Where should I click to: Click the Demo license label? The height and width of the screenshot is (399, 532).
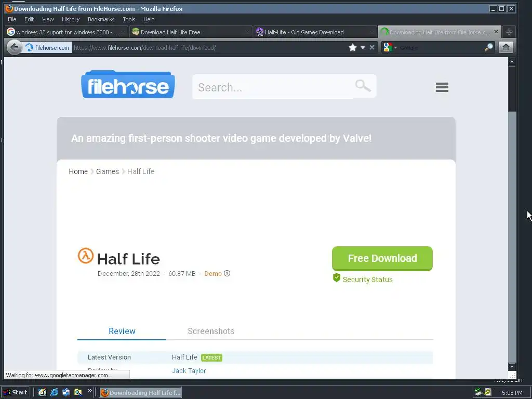pos(212,273)
